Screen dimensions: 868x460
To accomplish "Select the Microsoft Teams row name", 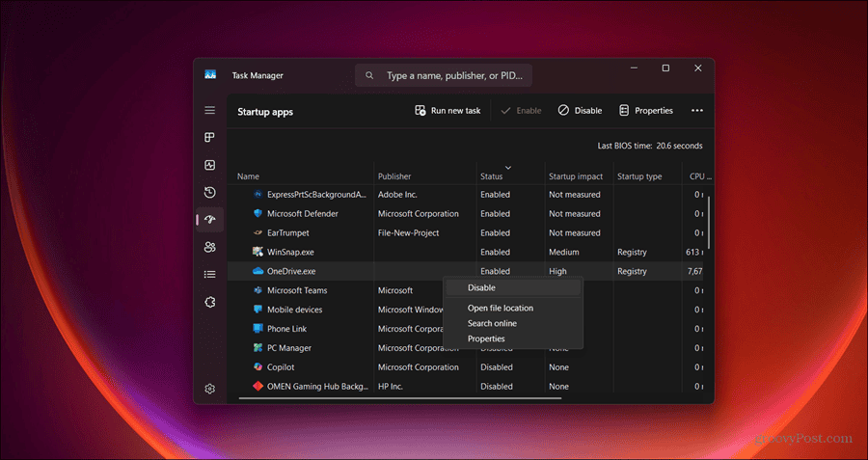I will pyautogui.click(x=297, y=290).
